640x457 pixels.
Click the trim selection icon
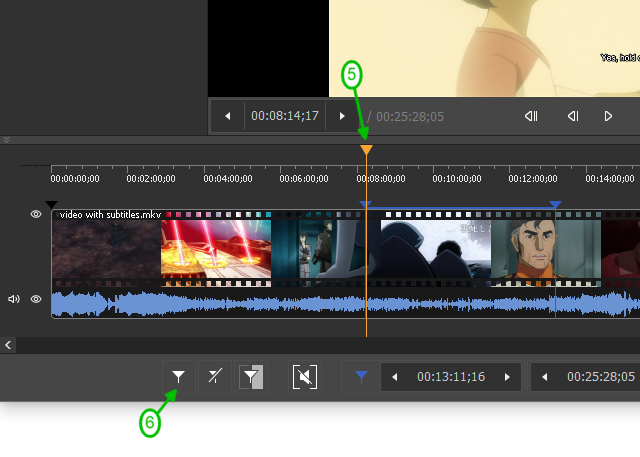coord(251,377)
